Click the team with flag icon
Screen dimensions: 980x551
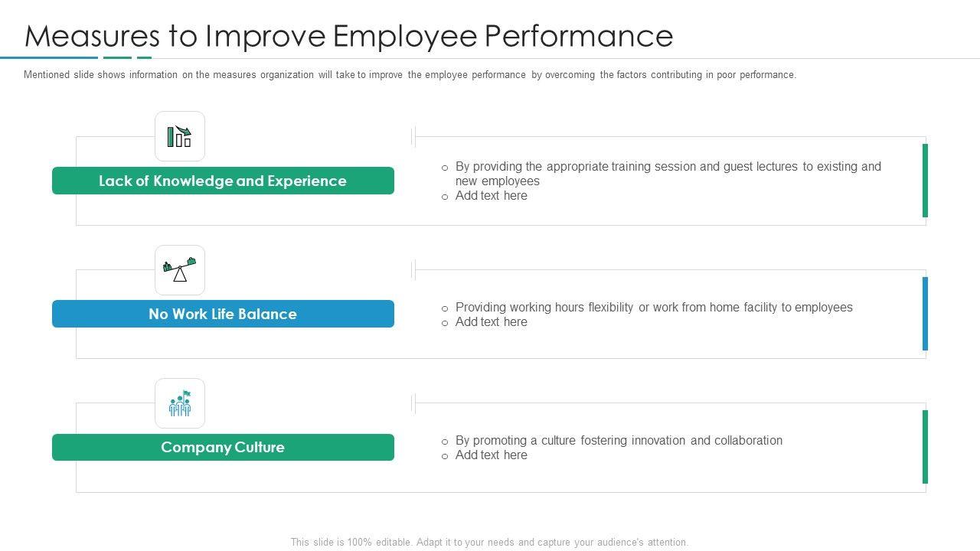(x=179, y=403)
